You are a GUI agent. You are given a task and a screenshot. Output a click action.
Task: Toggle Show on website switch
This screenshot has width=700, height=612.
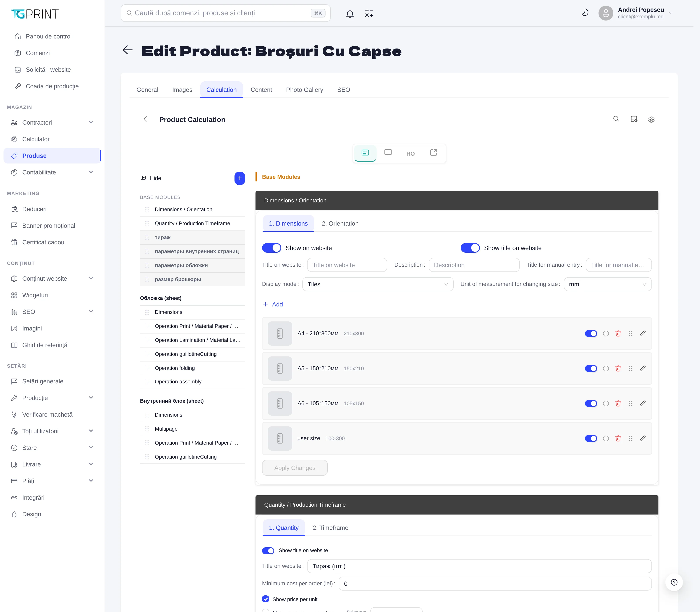pos(272,248)
